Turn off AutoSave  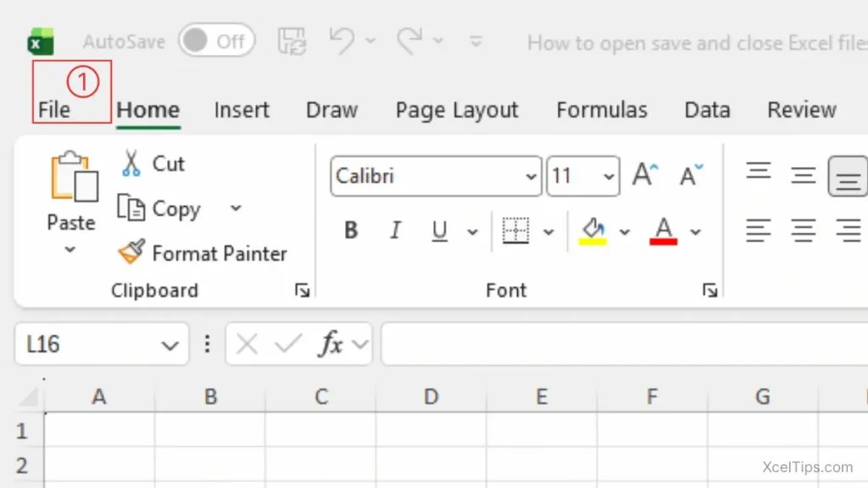pos(216,40)
